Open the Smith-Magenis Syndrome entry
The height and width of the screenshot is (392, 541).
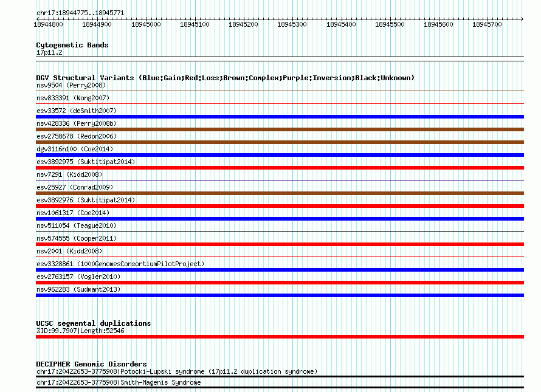(119, 383)
